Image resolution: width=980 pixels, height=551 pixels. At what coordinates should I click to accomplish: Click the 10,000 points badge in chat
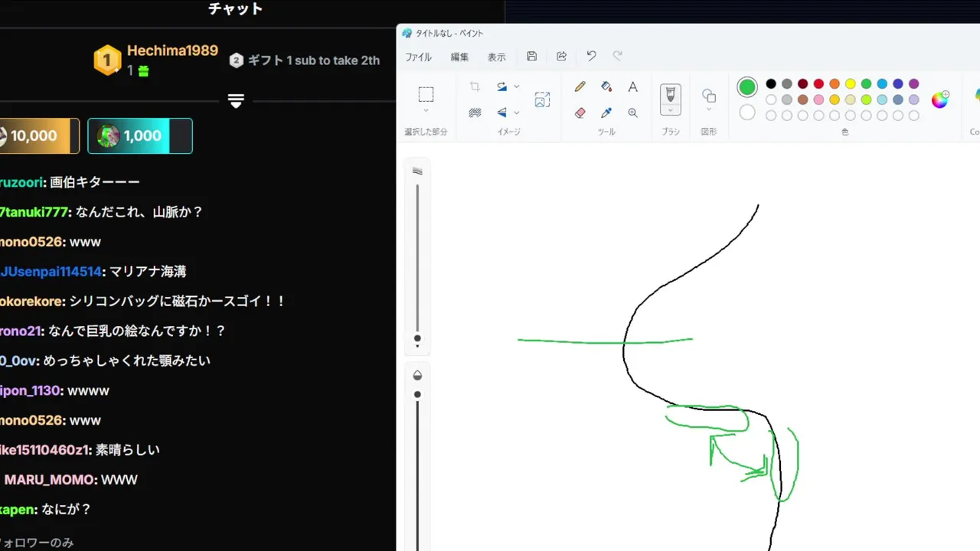(x=38, y=136)
